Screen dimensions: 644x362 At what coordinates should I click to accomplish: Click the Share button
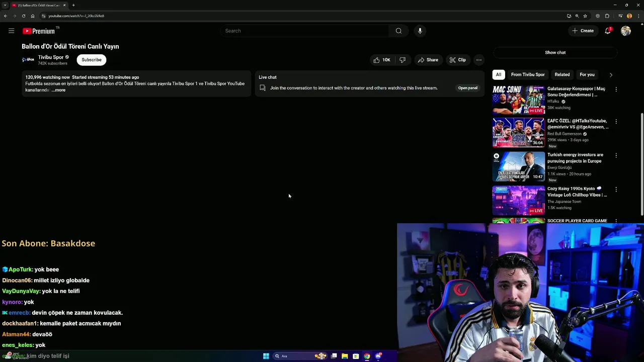coord(428,60)
